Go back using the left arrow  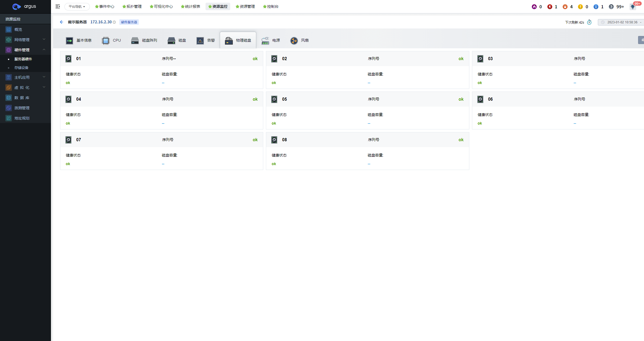tap(61, 22)
